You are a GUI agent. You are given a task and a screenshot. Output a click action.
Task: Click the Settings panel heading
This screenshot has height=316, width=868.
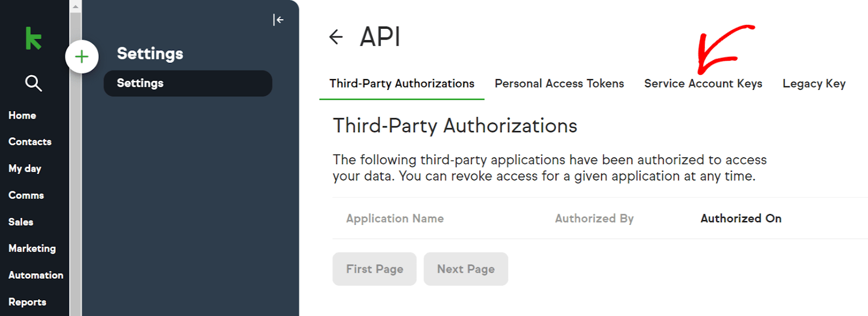click(150, 54)
